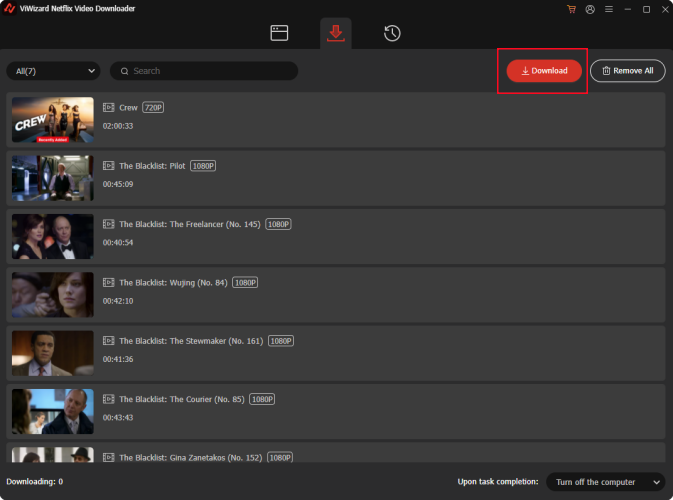Screen dimensions: 673x500
Task: Click the 1080P badge on The Stewmaker
Action: pyautogui.click(x=281, y=341)
